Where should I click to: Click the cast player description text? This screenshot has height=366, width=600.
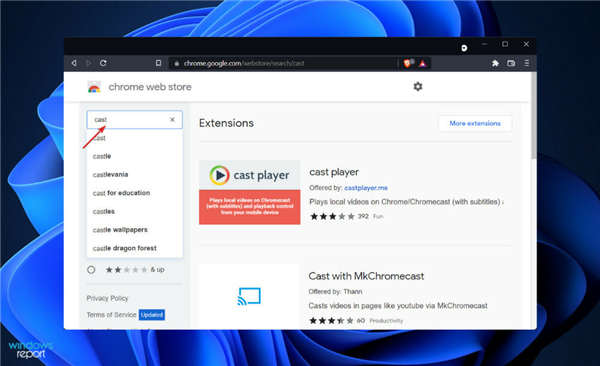pyautogui.click(x=406, y=202)
